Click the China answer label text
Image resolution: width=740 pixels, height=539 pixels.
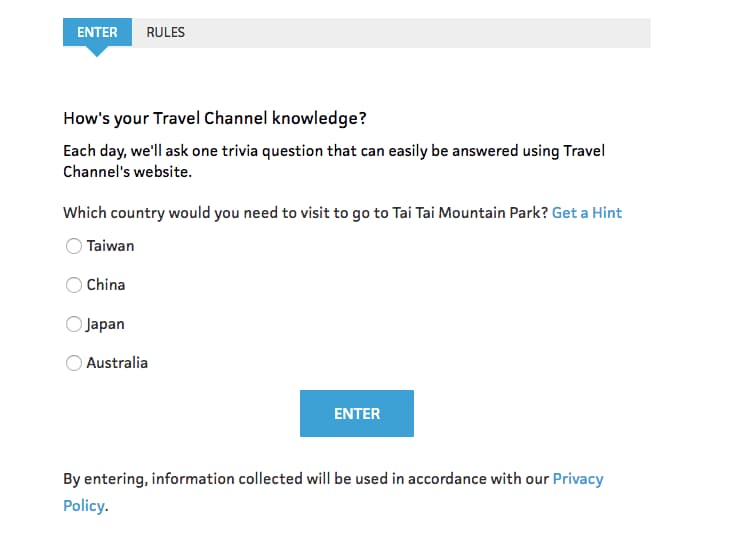106,285
